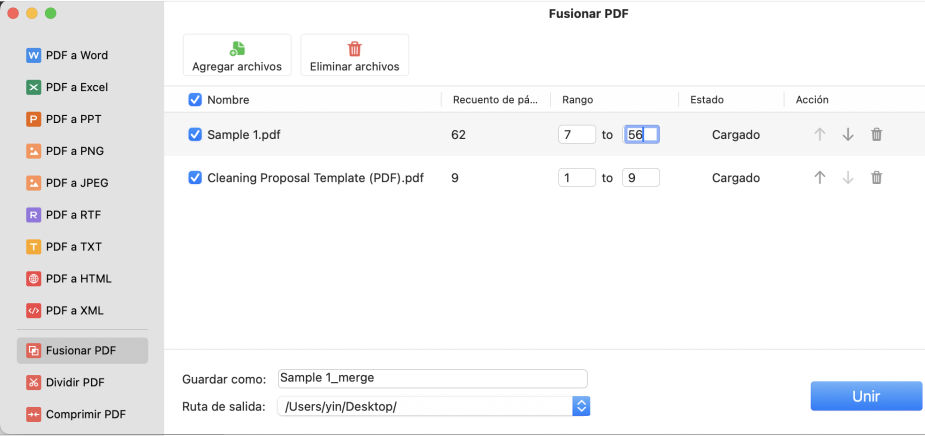This screenshot has width=925, height=436.
Task: Click Agregar archivos button
Action: coord(237,55)
